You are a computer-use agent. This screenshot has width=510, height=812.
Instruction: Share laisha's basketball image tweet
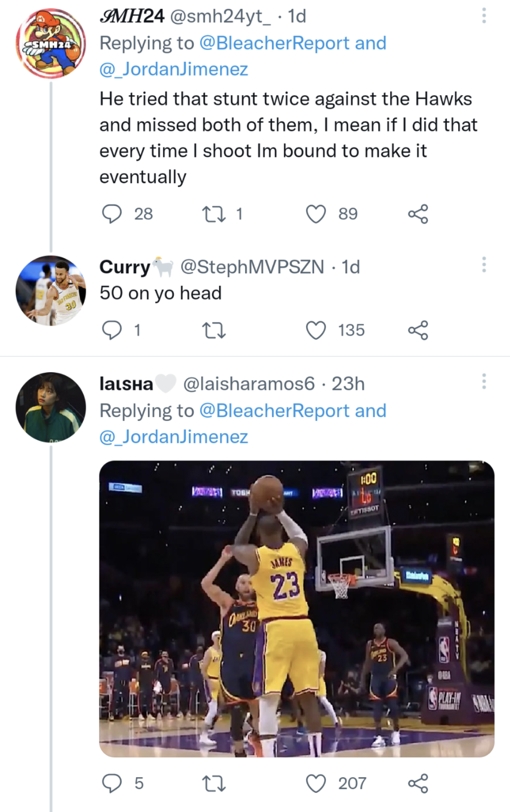pos(418,783)
